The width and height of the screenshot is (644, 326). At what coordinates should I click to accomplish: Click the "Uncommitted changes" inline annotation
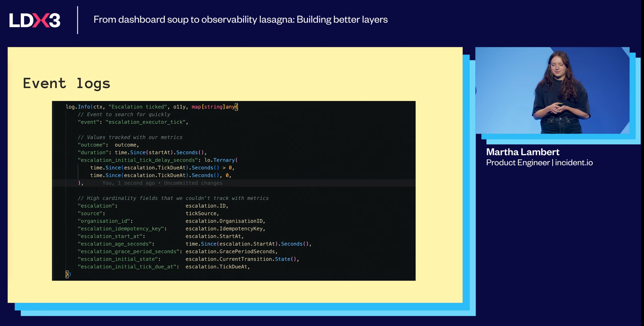pyautogui.click(x=193, y=183)
